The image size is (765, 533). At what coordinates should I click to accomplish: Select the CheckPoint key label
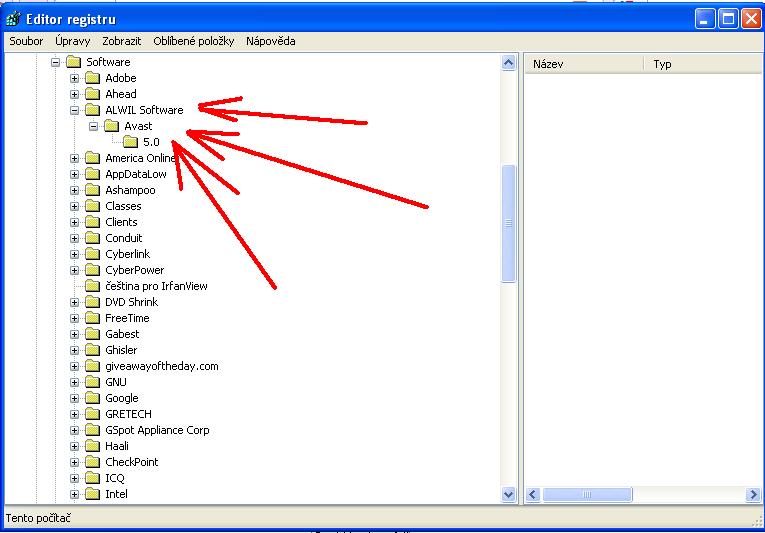132,463
